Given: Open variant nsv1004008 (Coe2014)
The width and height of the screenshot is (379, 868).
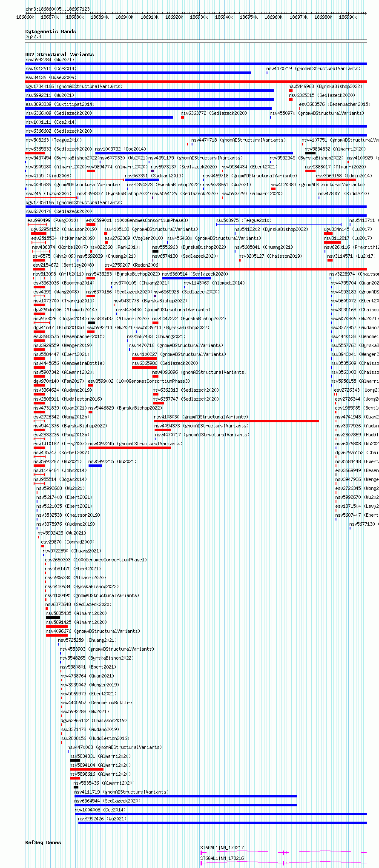Looking at the screenshot, I should (x=100, y=810).
